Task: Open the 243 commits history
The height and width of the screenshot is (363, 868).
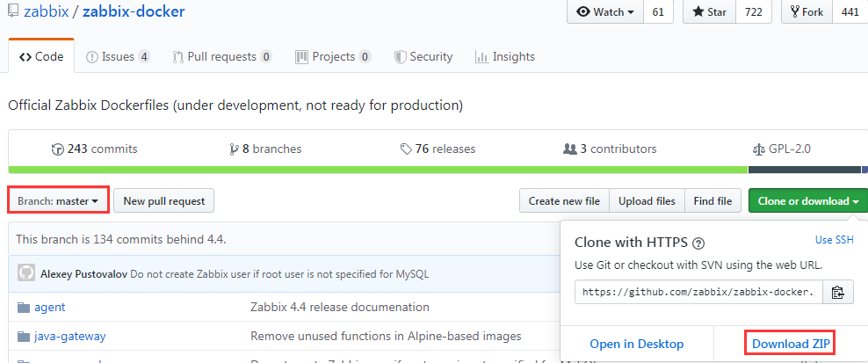Action: click(94, 149)
